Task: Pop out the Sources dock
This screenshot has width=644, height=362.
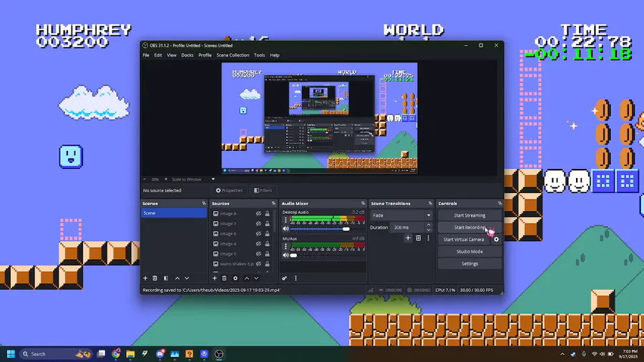Action: tap(273, 204)
